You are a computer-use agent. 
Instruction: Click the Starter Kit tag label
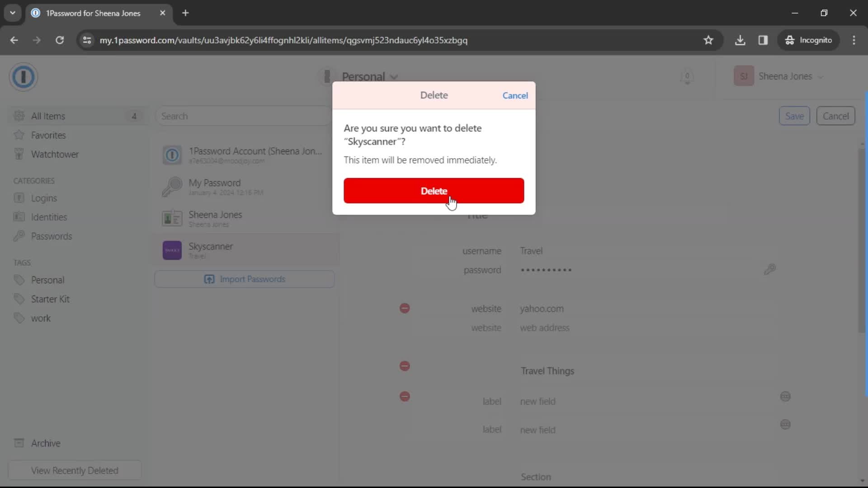coord(50,299)
